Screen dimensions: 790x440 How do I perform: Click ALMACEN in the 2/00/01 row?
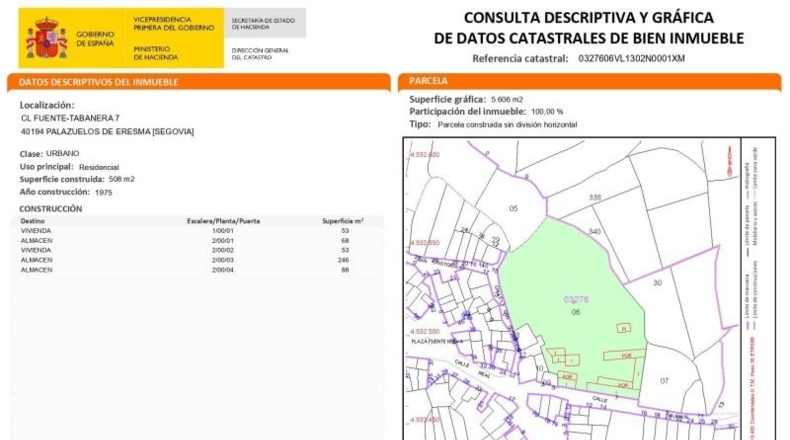(x=36, y=241)
